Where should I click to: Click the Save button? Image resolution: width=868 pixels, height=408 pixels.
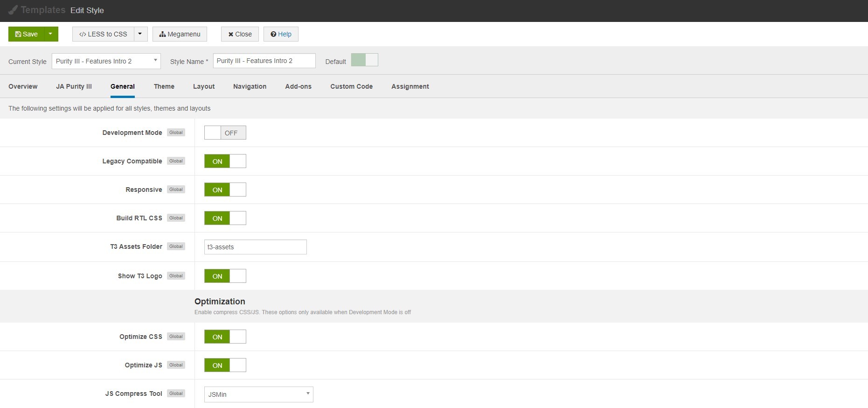(x=26, y=34)
